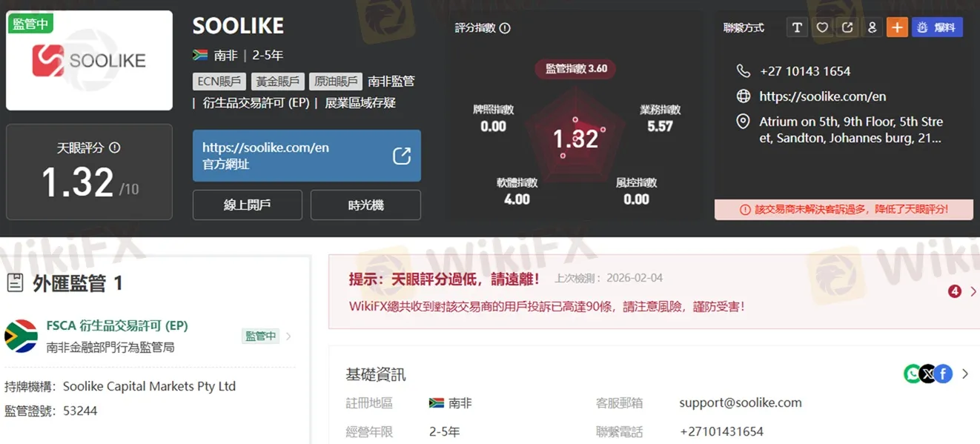This screenshot has width=980, height=444.
Task: Click the compare user icon in the toolbar
Action: [x=873, y=27]
